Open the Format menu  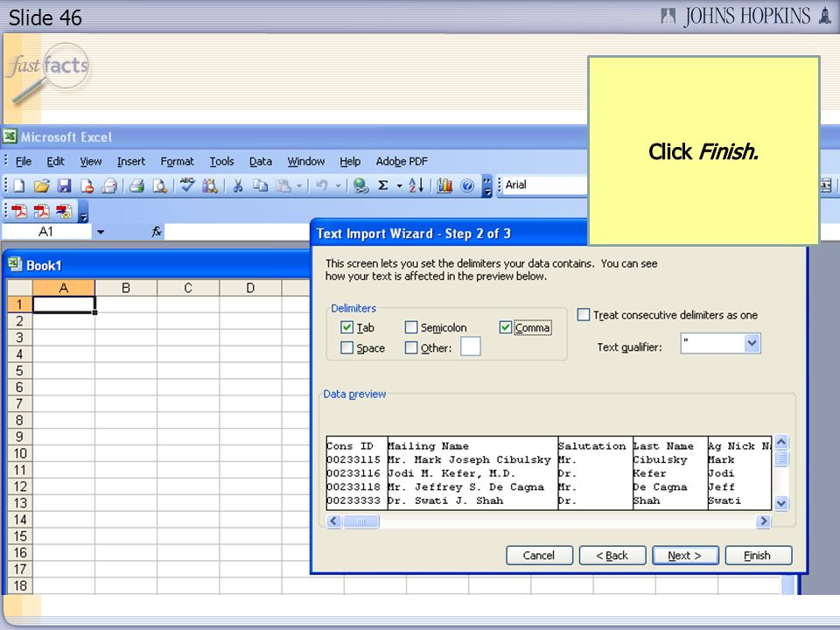click(x=177, y=161)
